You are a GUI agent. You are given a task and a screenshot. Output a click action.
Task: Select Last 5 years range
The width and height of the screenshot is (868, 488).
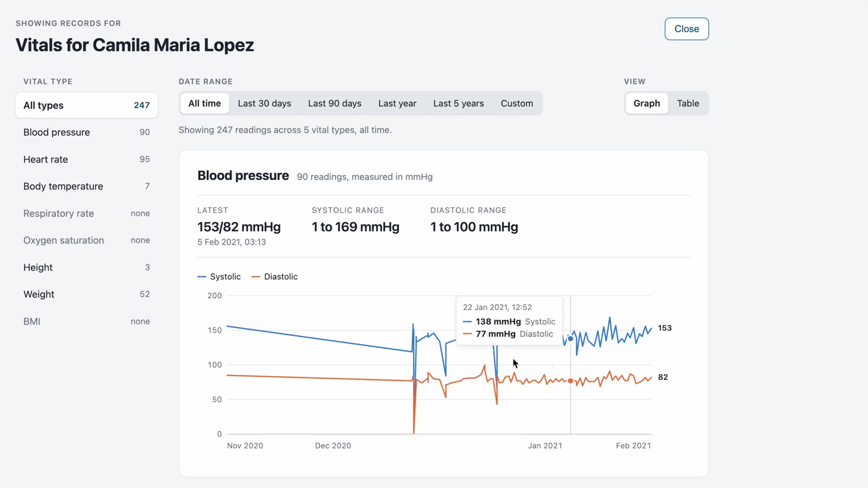pos(459,103)
